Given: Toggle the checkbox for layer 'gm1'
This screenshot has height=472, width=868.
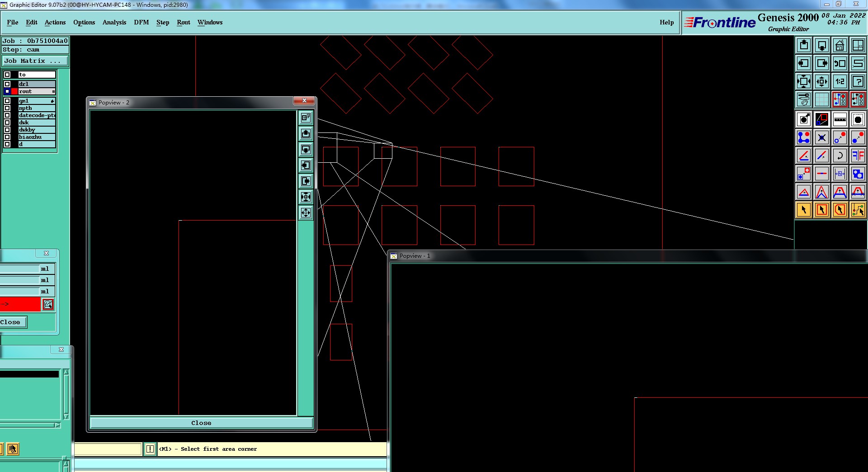Looking at the screenshot, I should tap(7, 101).
